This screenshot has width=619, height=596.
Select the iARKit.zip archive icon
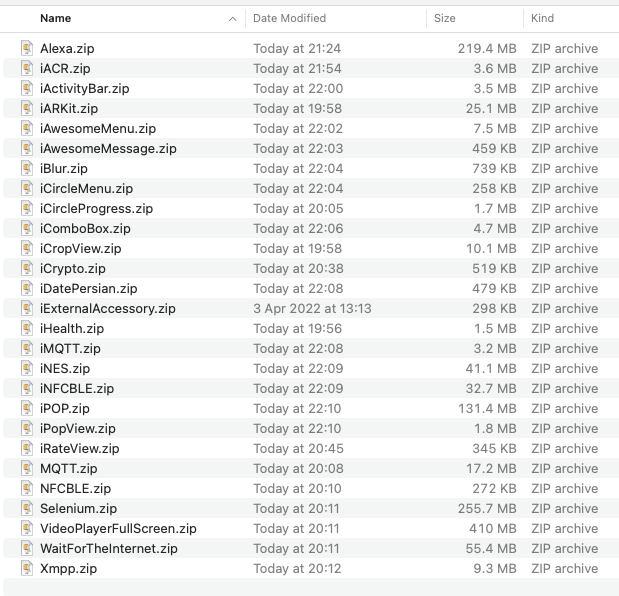(x=27, y=108)
